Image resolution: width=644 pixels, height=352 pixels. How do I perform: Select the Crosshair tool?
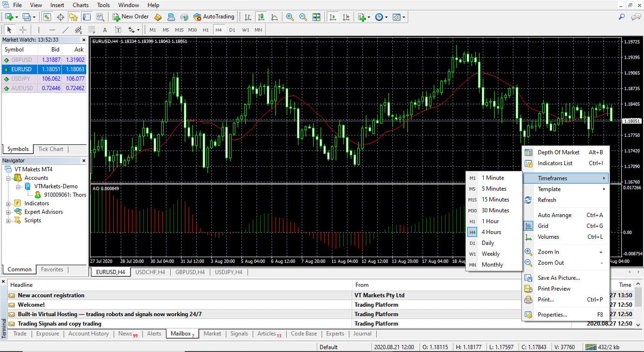tap(22, 30)
